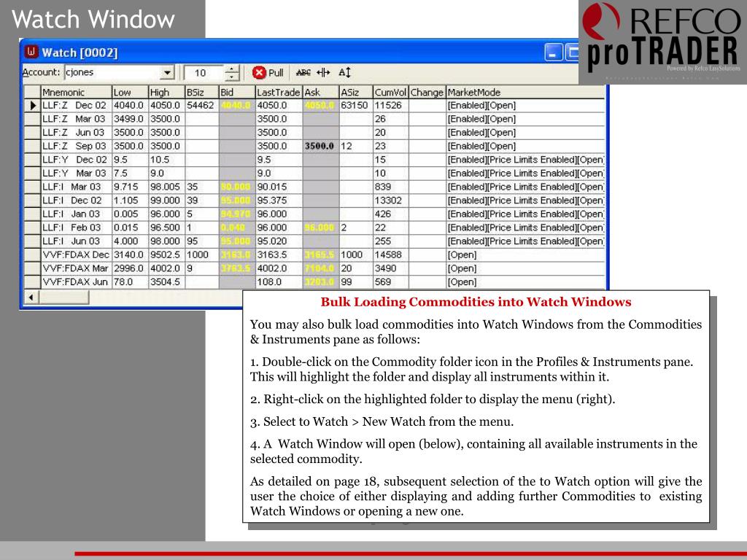Click the High column header

tap(167, 92)
